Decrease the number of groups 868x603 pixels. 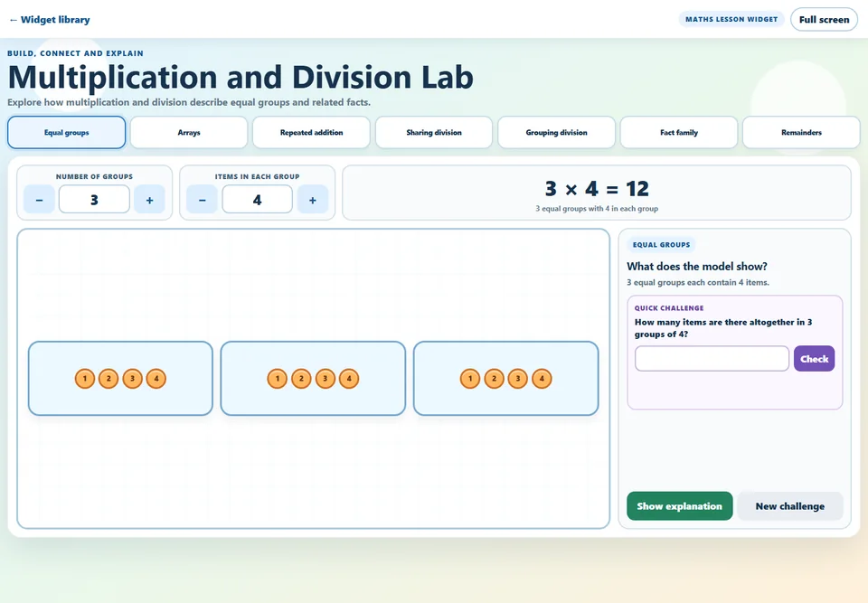pos(39,199)
